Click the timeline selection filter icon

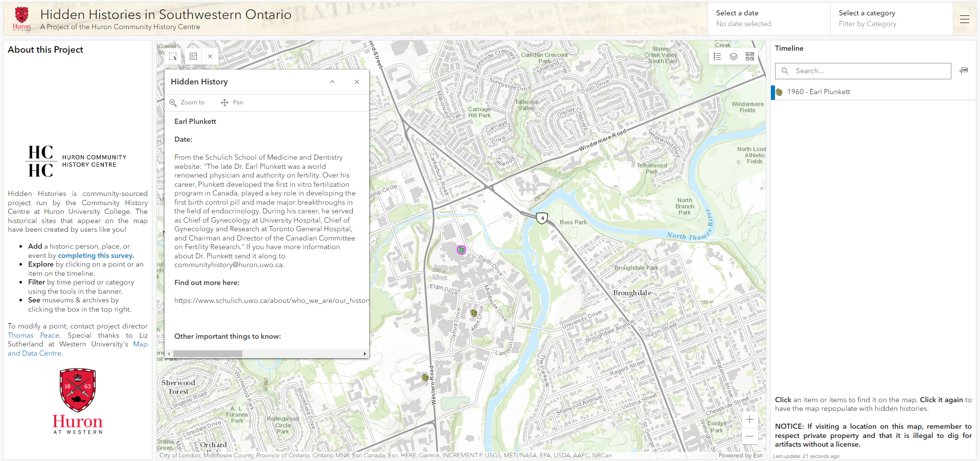tap(964, 71)
